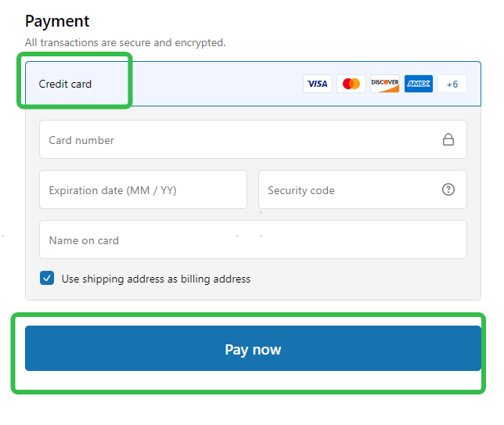Image resolution: width=504 pixels, height=425 pixels.
Task: Click the American Express logo
Action: [x=419, y=84]
